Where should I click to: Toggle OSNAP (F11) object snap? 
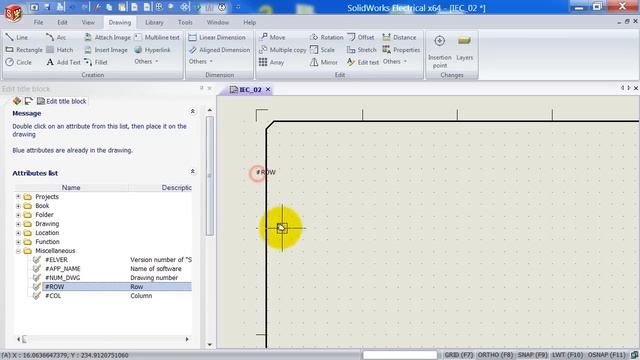[x=606, y=355]
